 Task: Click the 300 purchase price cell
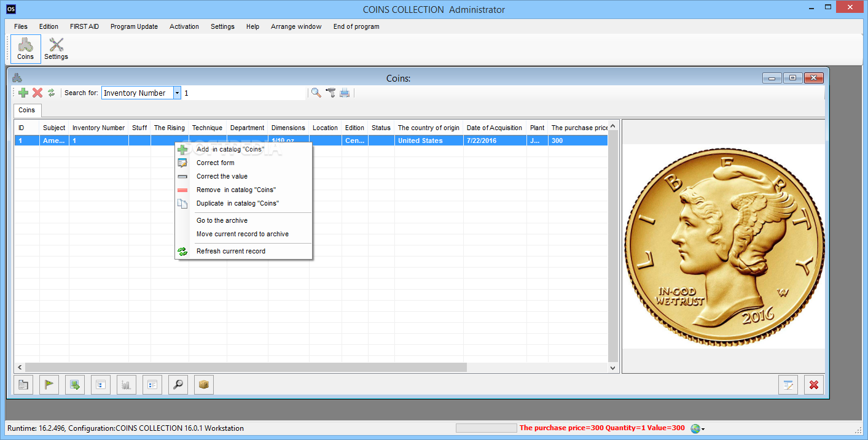[578, 141]
